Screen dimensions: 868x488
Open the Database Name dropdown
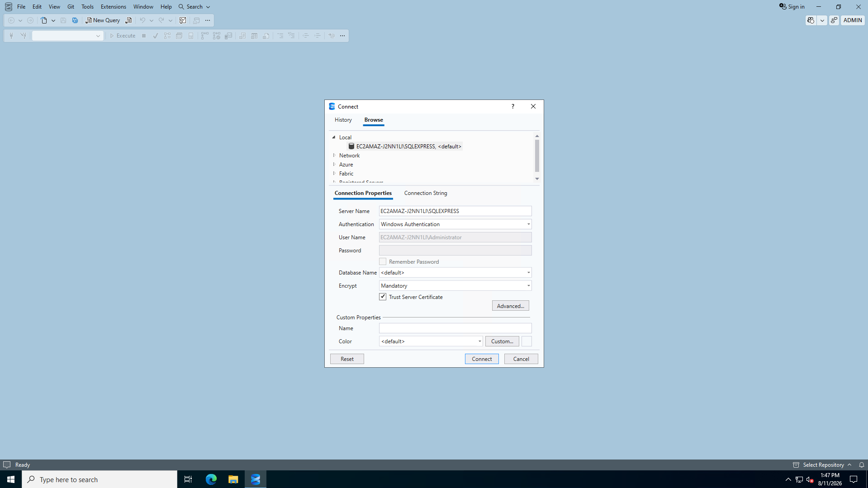coord(455,273)
